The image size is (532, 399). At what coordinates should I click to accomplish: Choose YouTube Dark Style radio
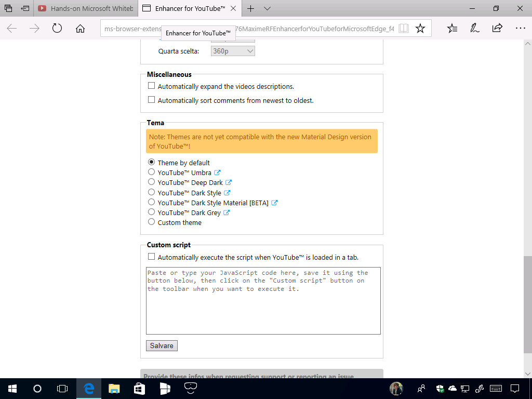151,192
